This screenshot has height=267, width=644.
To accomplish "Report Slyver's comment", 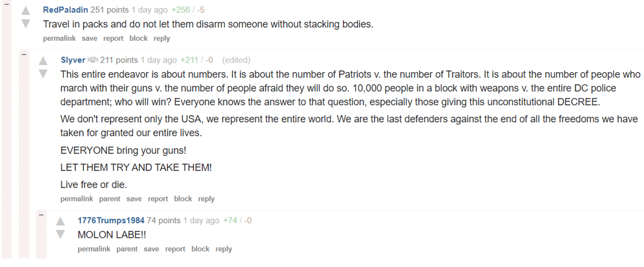I will [158, 199].
